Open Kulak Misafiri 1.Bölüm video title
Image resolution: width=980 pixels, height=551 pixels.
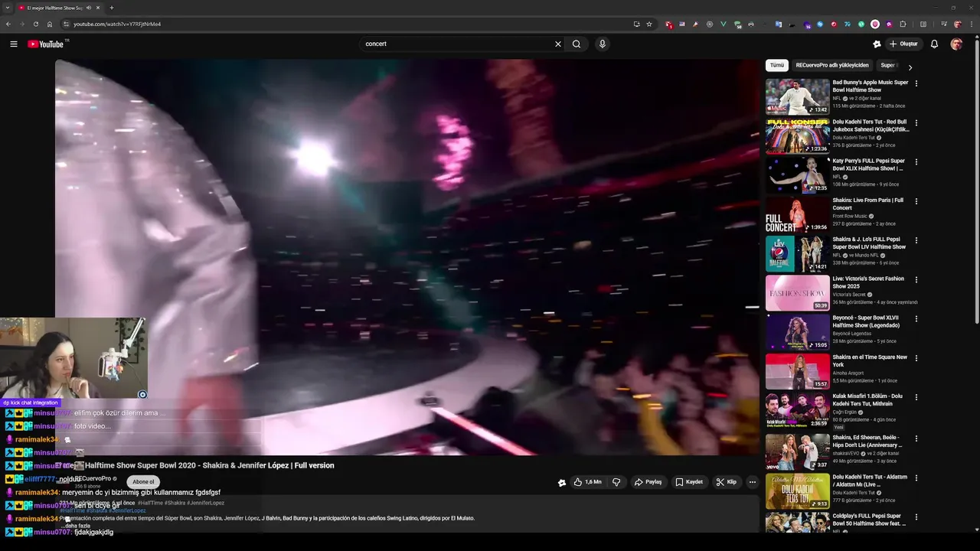[868, 400]
